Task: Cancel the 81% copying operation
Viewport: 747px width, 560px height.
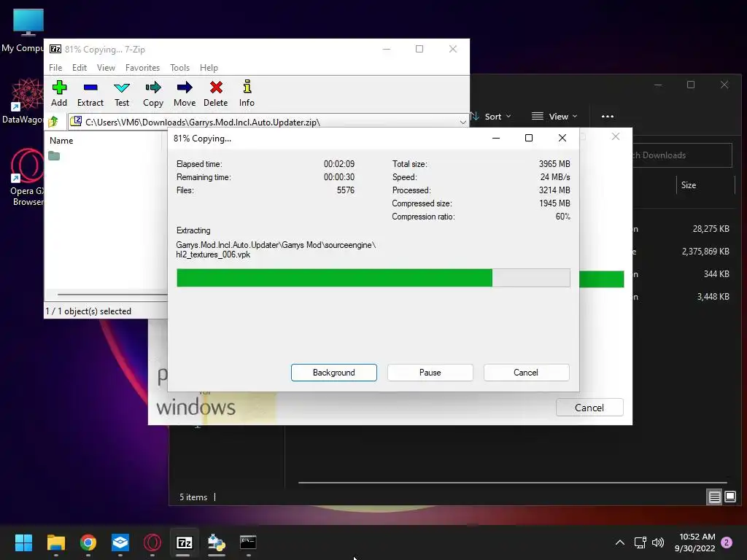Action: pyautogui.click(x=526, y=373)
